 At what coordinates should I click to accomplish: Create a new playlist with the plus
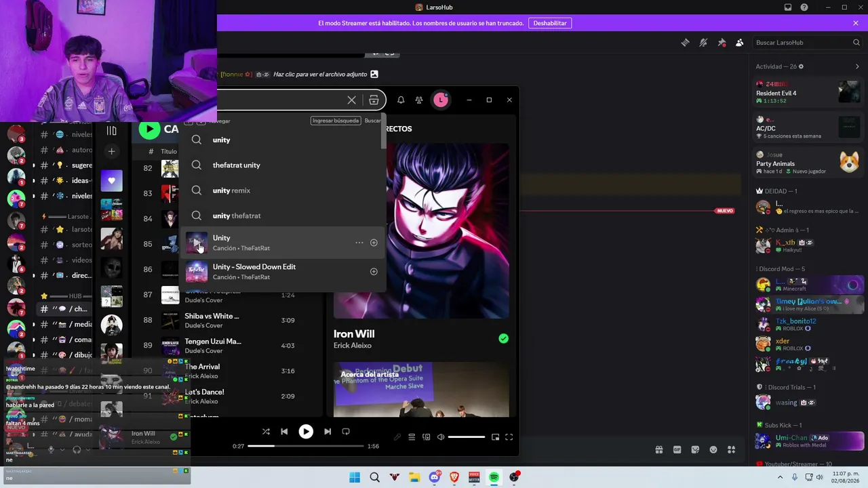click(111, 151)
